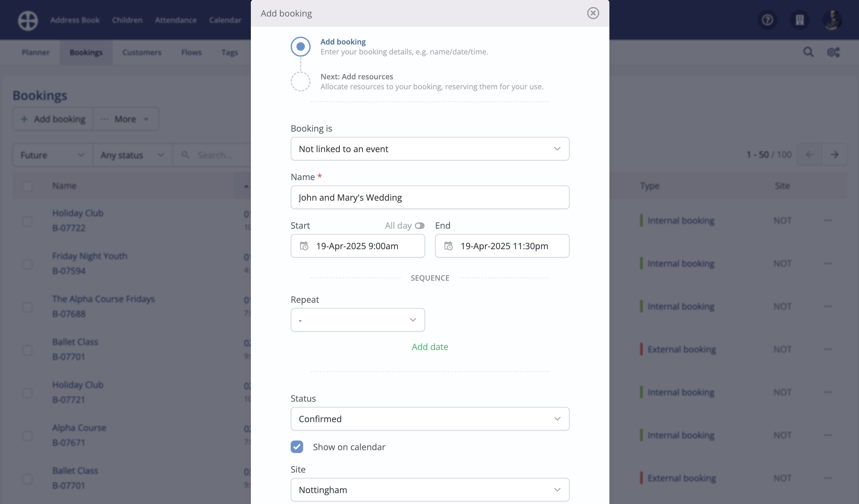Open the settings gears icon

[833, 52]
